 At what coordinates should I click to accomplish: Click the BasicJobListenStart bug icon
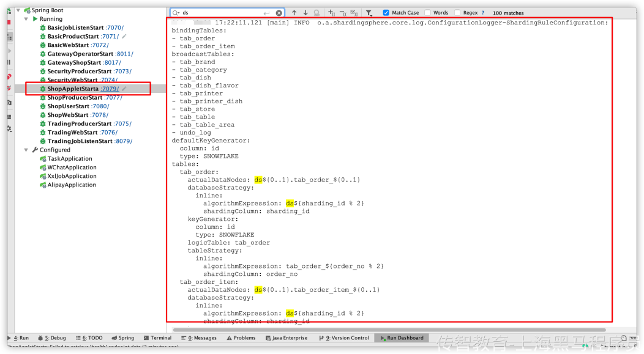coord(43,28)
